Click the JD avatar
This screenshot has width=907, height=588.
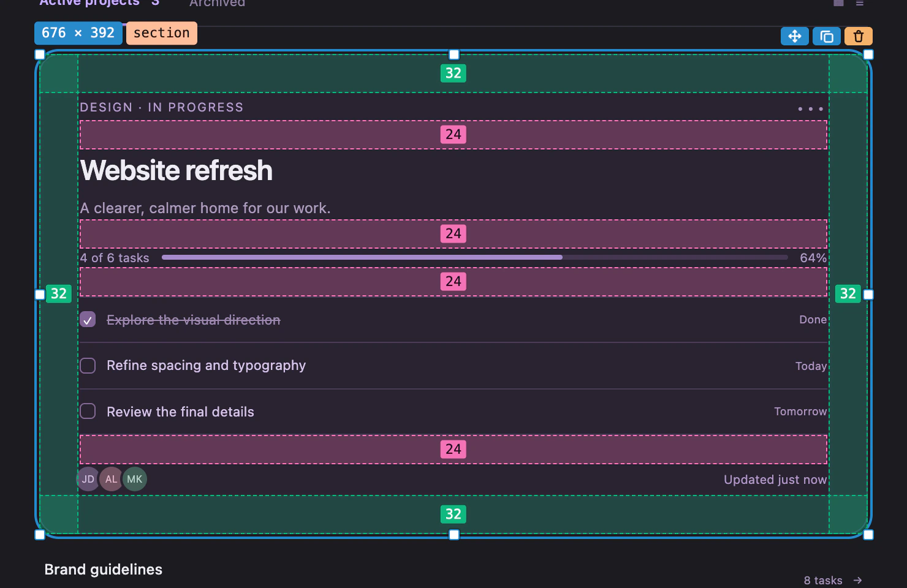pyautogui.click(x=88, y=479)
